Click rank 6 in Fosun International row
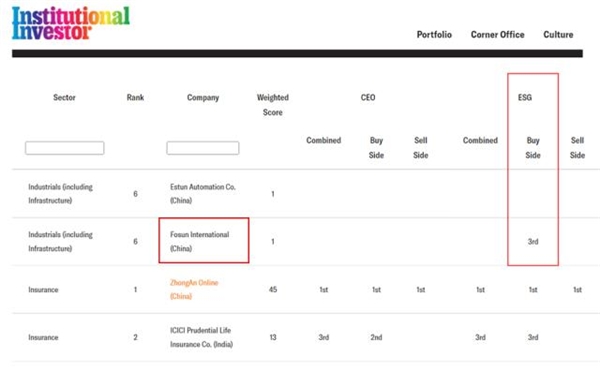This screenshot has height=371, width=600. pos(135,241)
